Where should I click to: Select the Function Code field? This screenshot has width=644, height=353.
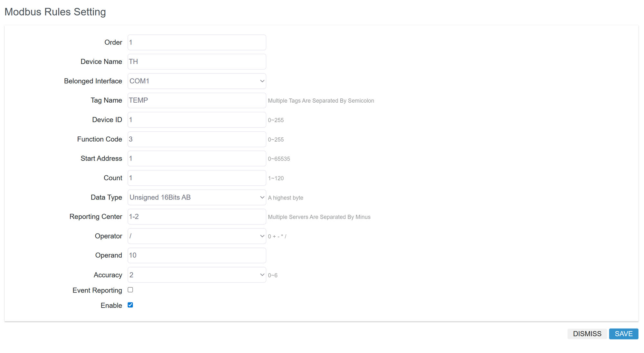coord(197,139)
